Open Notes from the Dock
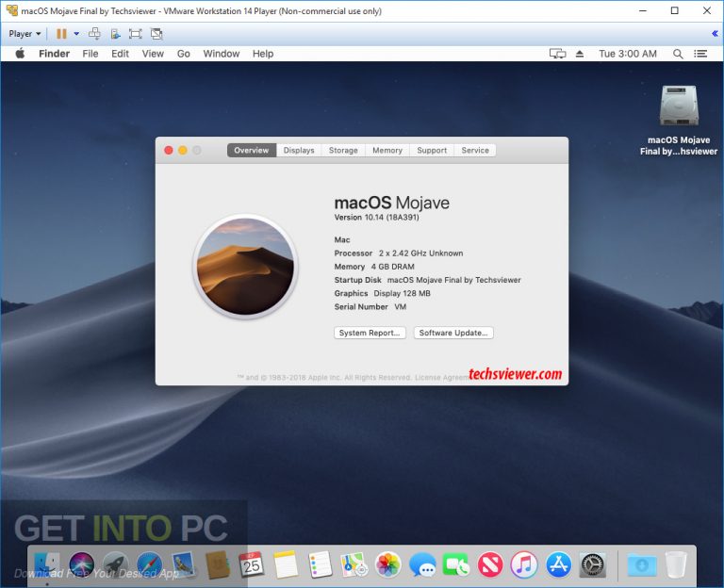This screenshot has width=724, height=588. tap(286, 564)
